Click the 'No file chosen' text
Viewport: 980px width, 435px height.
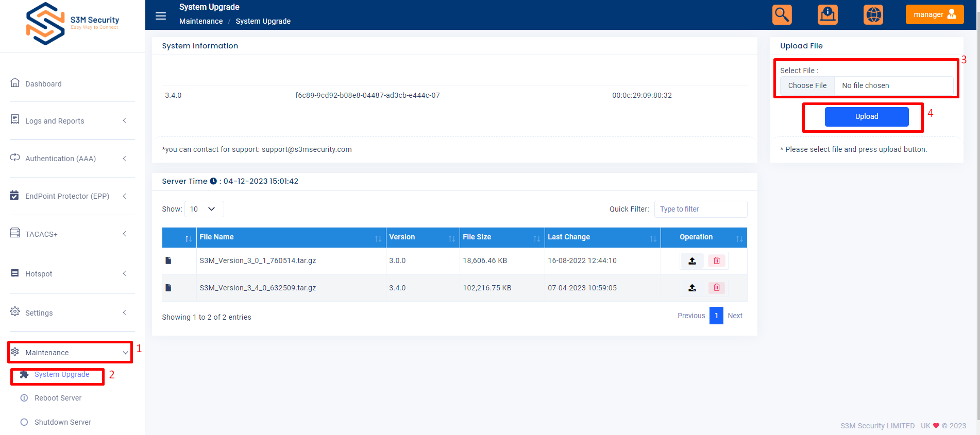[866, 85]
